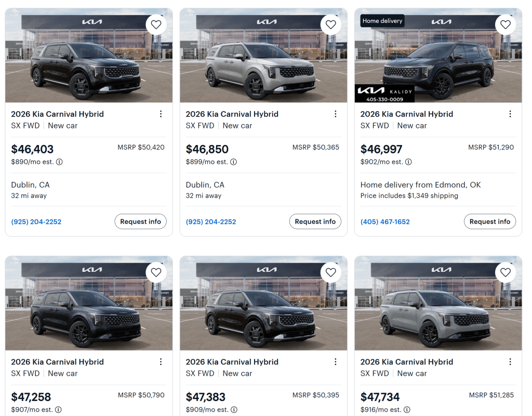The width and height of the screenshot is (532, 416).
Task: Click info icon next to $899/mo estimate
Action: (233, 162)
